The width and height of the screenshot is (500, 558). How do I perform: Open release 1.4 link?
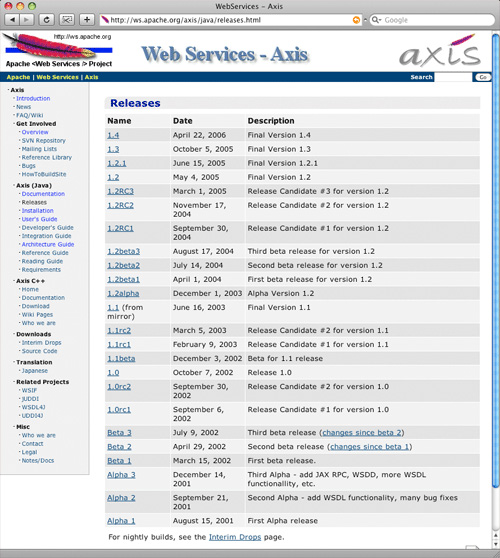[113, 135]
